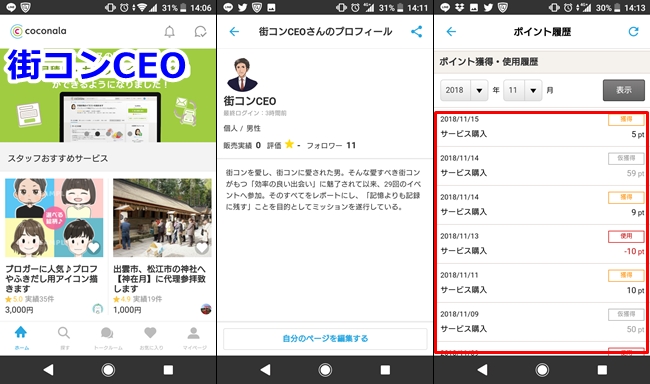Click 自分のページを編集する button
Screen dimensions: 650x384
point(325,338)
